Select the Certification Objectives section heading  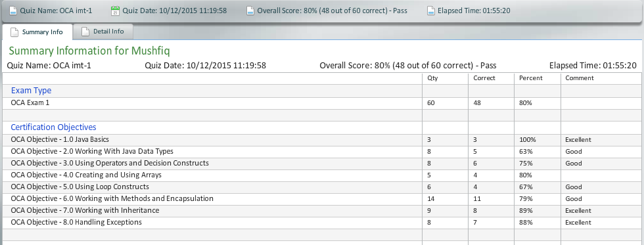point(54,127)
